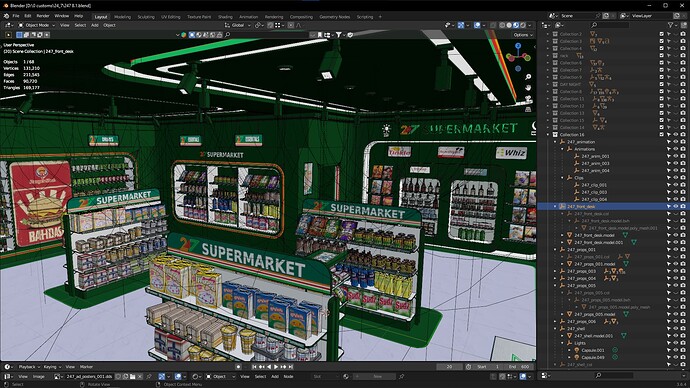Select 247_props_001.model in outliner
Viewport: 690px width, 388px height.
pyautogui.click(x=595, y=264)
